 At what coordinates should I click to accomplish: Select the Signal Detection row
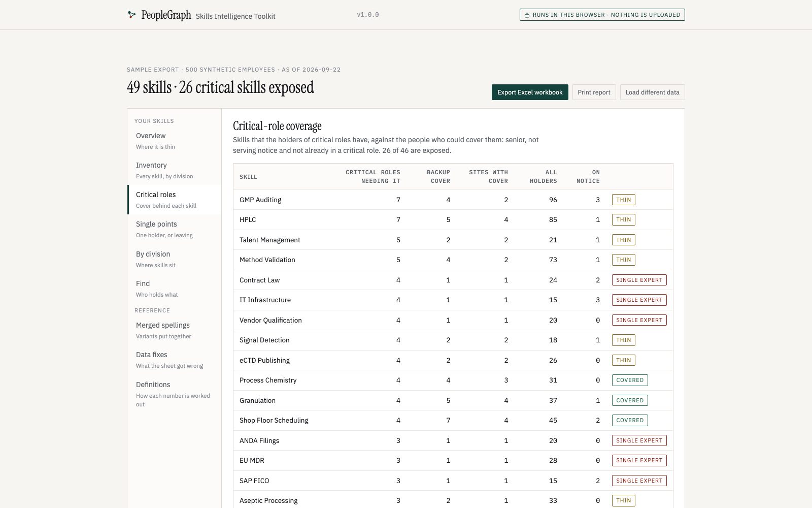pos(453,340)
